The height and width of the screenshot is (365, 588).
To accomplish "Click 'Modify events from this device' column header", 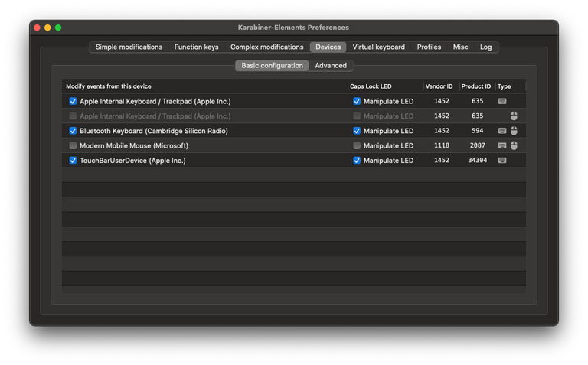I will [x=204, y=86].
